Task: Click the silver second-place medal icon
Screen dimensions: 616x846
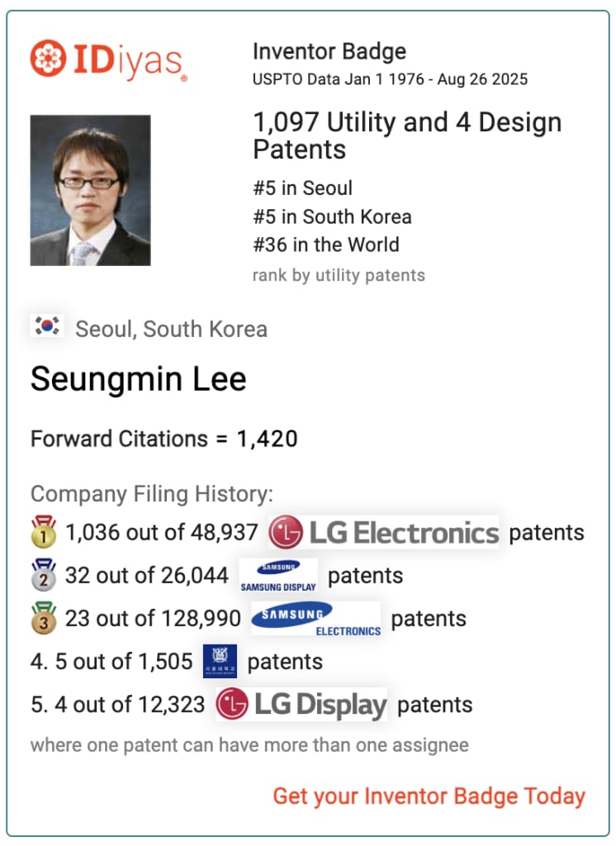Action: (44, 575)
